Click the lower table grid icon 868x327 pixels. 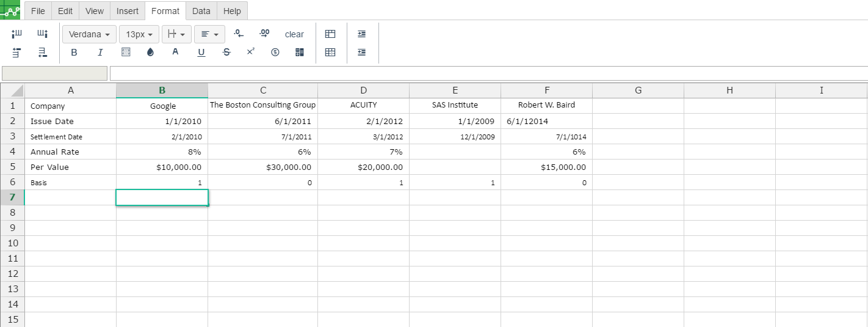[330, 53]
